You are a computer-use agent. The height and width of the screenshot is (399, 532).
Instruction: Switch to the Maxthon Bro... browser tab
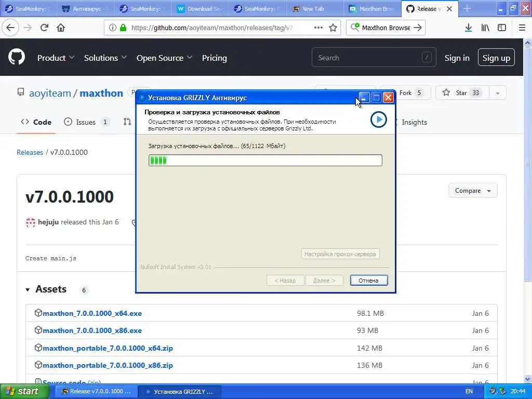point(371,9)
